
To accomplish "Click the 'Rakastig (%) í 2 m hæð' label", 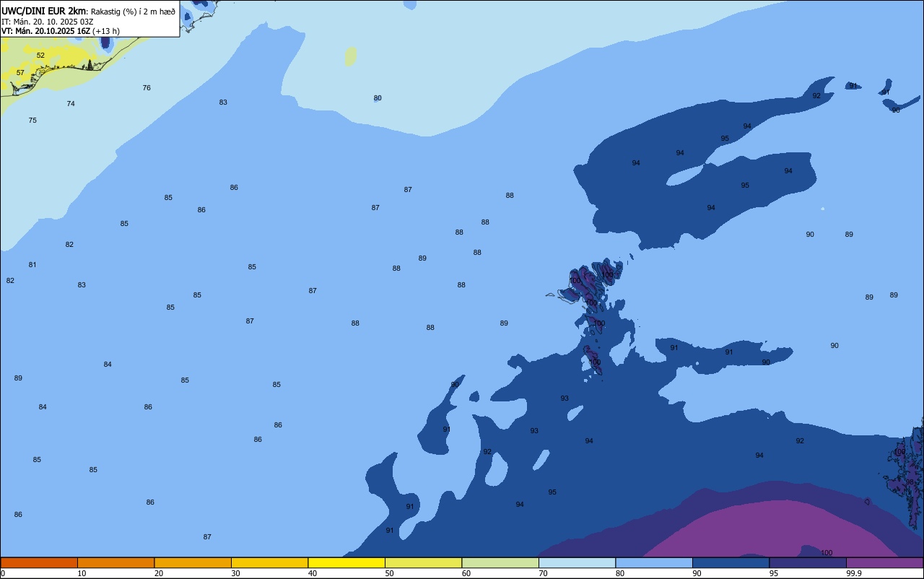I will tap(133, 11).
